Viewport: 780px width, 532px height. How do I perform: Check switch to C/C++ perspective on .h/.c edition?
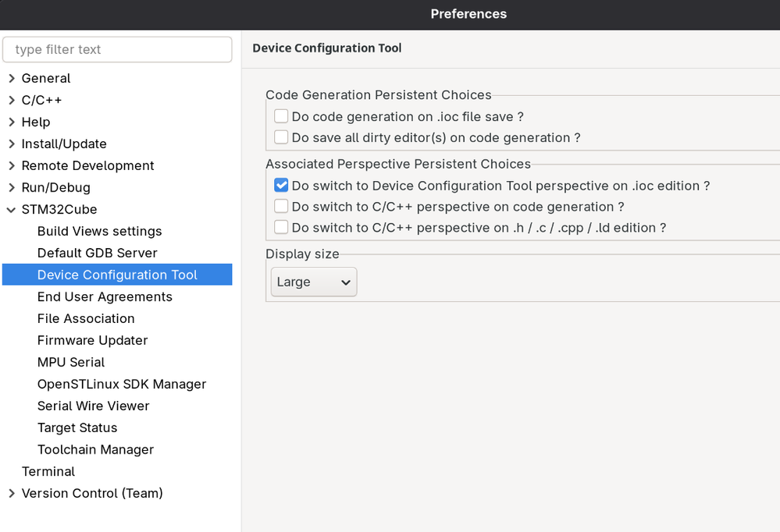[x=281, y=227]
